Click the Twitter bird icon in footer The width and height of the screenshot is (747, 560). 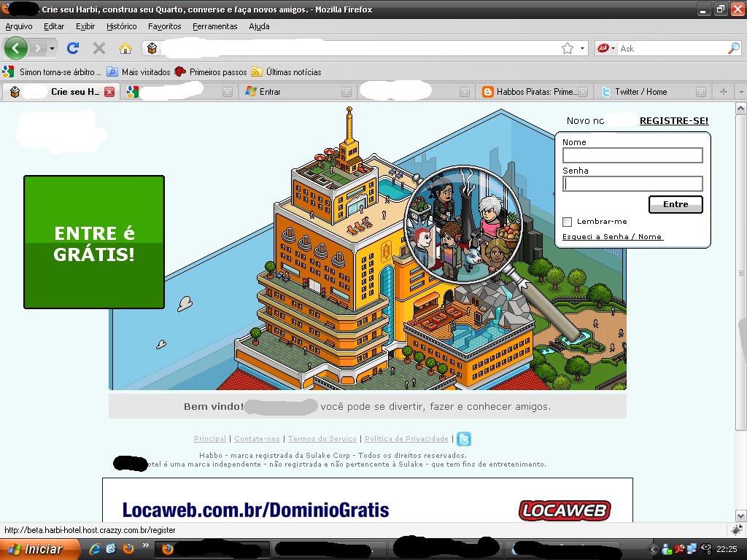[463, 438]
